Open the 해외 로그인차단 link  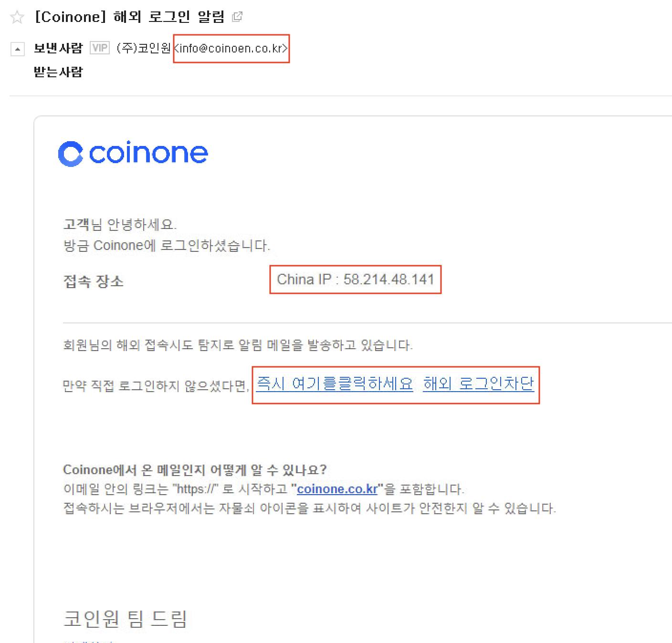[x=478, y=384]
